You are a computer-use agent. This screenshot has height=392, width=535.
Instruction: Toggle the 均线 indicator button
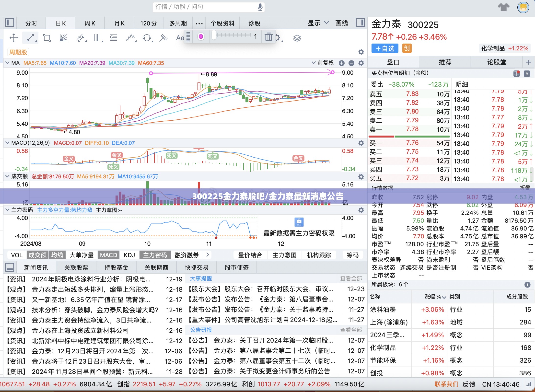click(57, 255)
